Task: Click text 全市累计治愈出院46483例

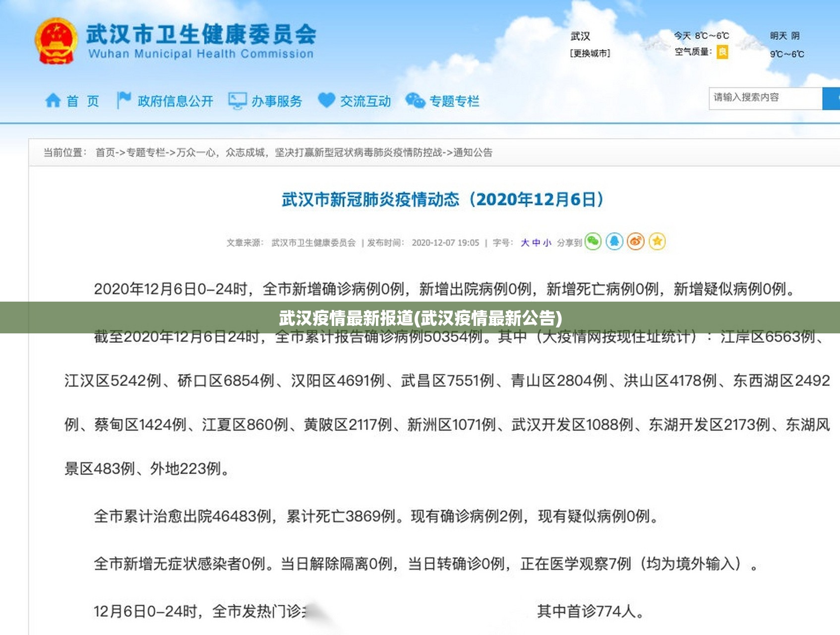Action: tap(182, 516)
